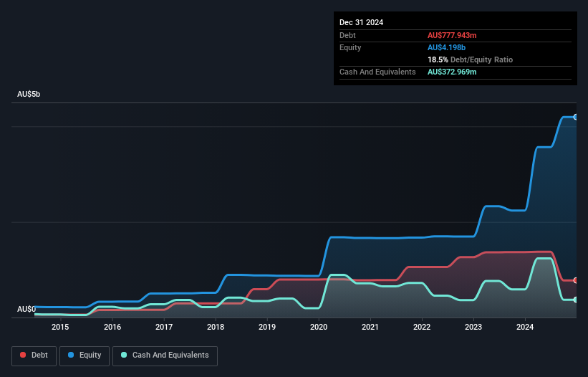This screenshot has width=588, height=377.
Task: Toggle the Debt legend button
Action: coord(34,355)
